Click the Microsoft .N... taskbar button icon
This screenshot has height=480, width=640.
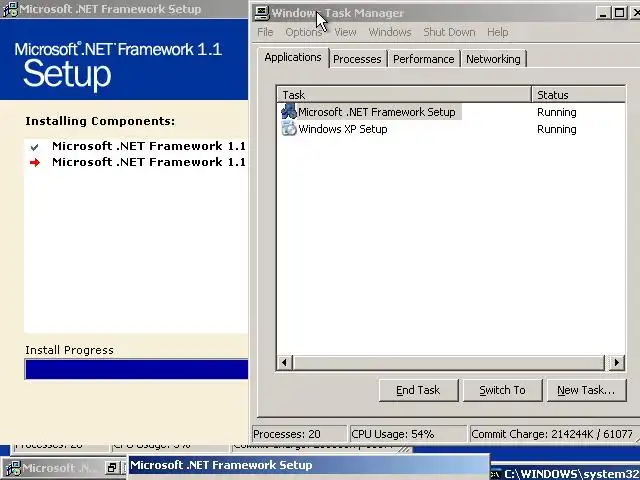point(12,468)
